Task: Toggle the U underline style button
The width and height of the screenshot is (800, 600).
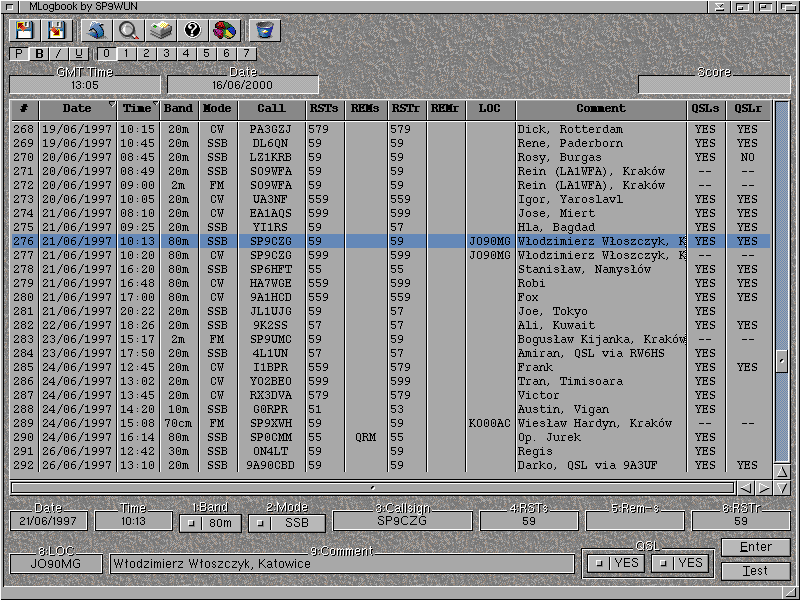Action: pyautogui.click(x=79, y=54)
